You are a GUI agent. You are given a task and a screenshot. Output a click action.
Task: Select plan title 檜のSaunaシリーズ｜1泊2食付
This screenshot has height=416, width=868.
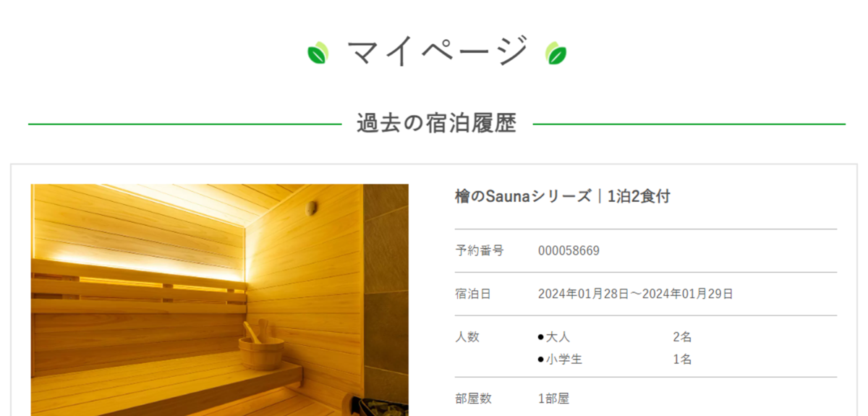tap(562, 196)
